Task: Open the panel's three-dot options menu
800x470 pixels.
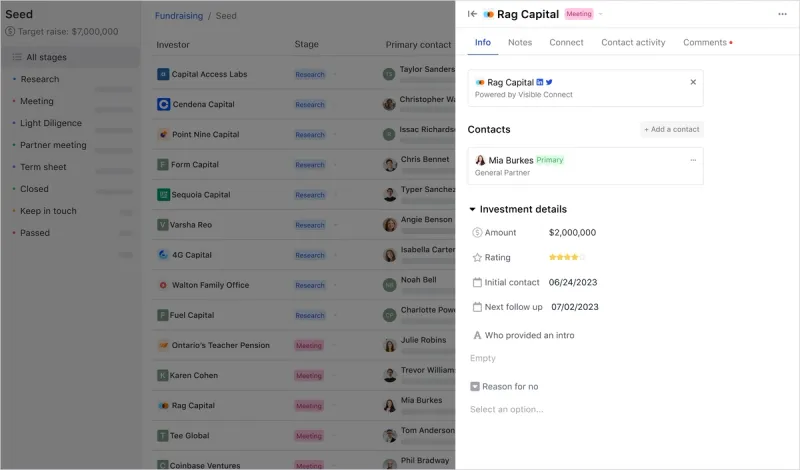Action: pyautogui.click(x=782, y=14)
